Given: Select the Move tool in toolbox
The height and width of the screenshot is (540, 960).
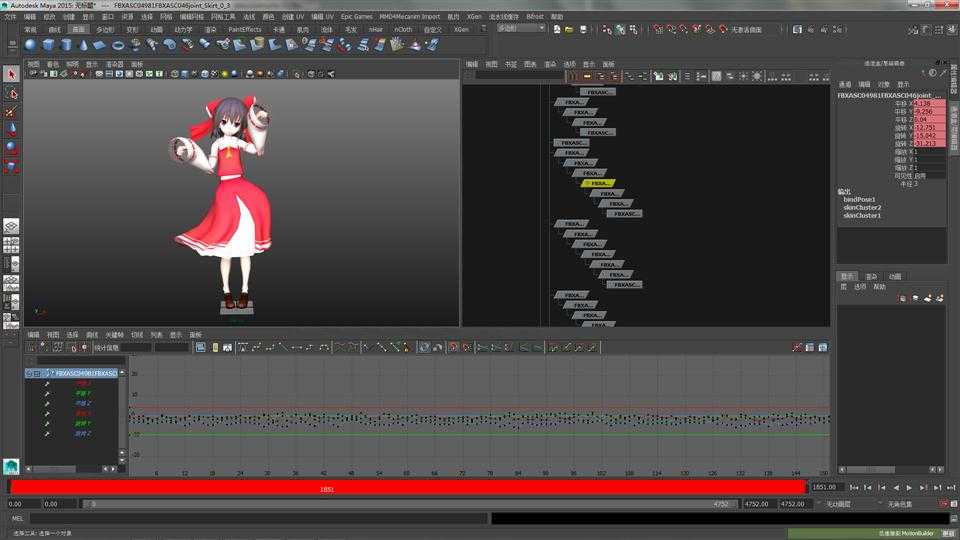Looking at the screenshot, I should pyautogui.click(x=11, y=130).
